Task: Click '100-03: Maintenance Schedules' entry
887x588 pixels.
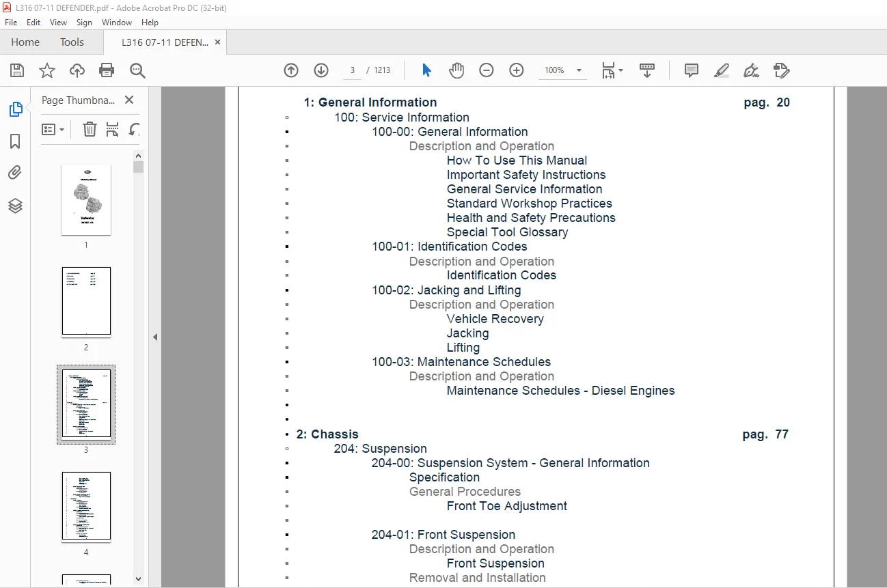Action: [x=461, y=362]
